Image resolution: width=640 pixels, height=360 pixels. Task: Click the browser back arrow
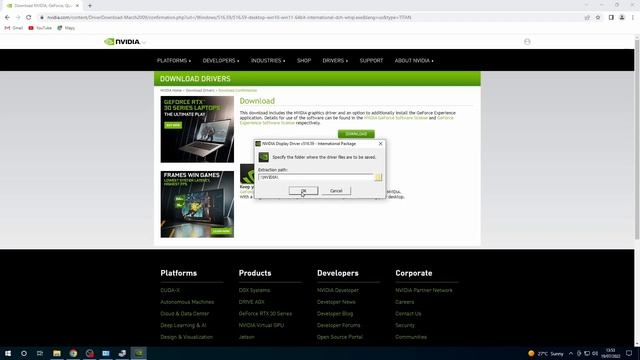pos(7,18)
